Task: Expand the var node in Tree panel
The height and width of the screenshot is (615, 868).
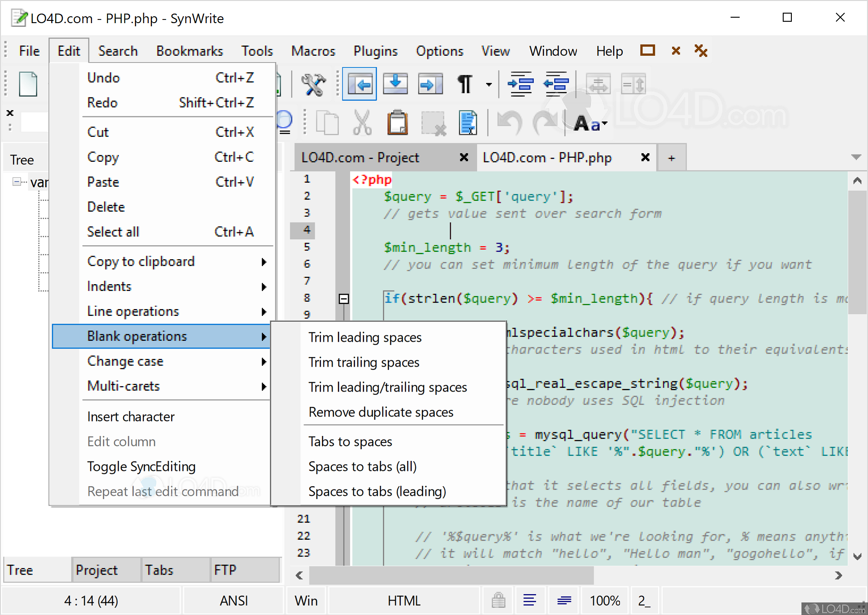Action: click(17, 182)
